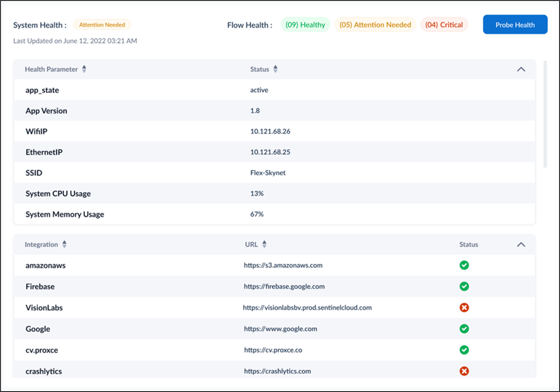560x392 pixels.
Task: Click crashlytics red error status icon
Action: tap(464, 371)
